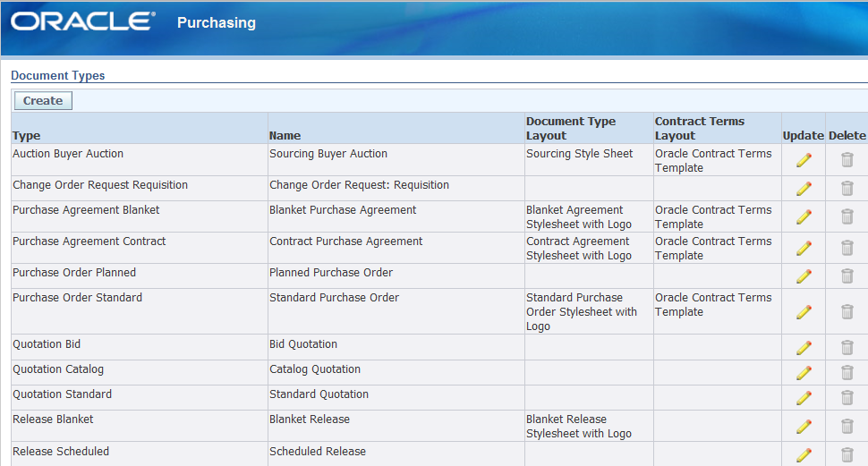
Task: Edit the Release Blanket document type
Action: click(x=804, y=426)
